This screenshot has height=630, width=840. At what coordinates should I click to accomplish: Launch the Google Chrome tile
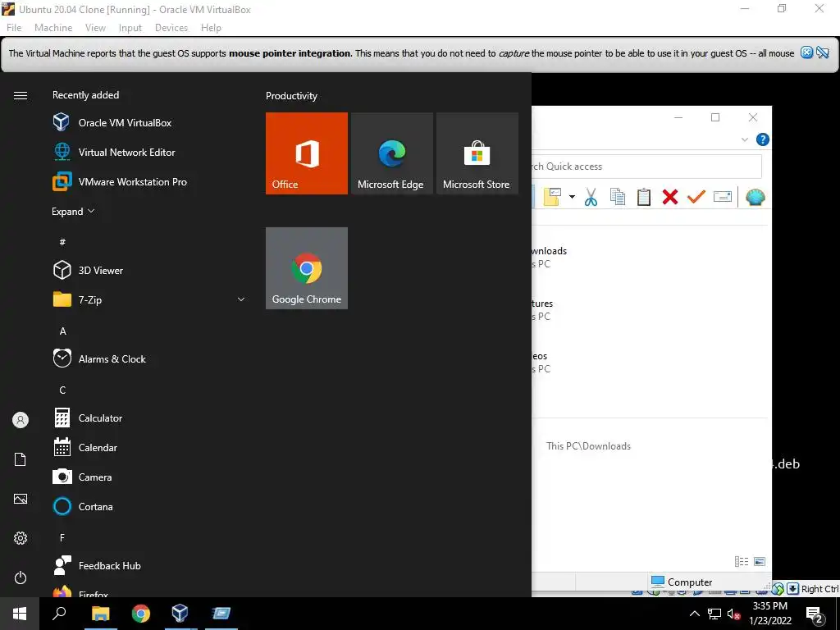(307, 268)
